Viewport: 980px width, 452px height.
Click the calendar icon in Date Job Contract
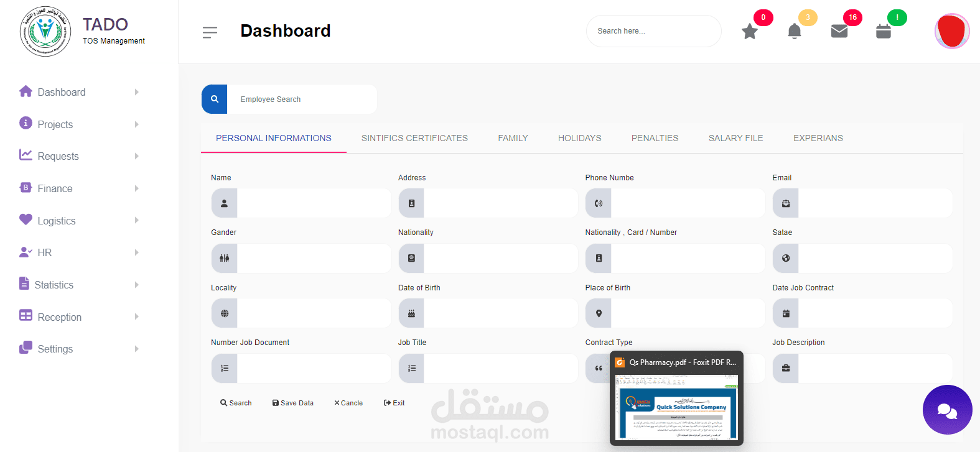pyautogui.click(x=786, y=313)
